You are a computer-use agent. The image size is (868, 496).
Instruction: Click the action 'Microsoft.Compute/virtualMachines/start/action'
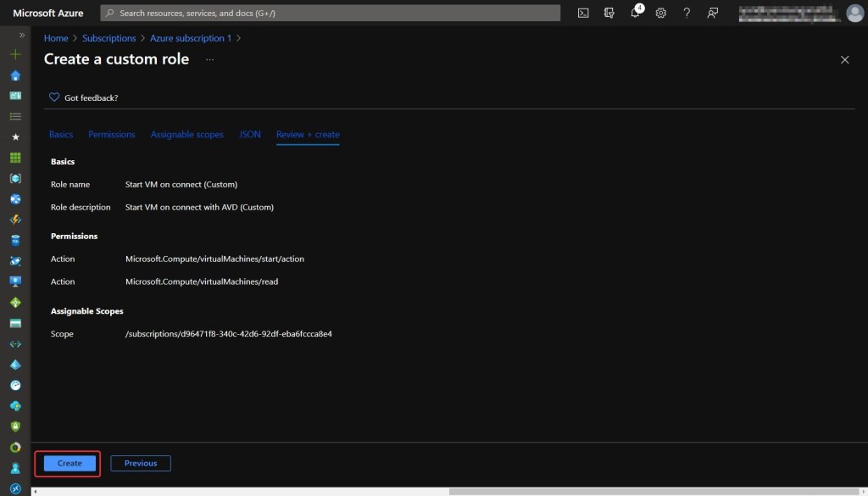(x=214, y=259)
